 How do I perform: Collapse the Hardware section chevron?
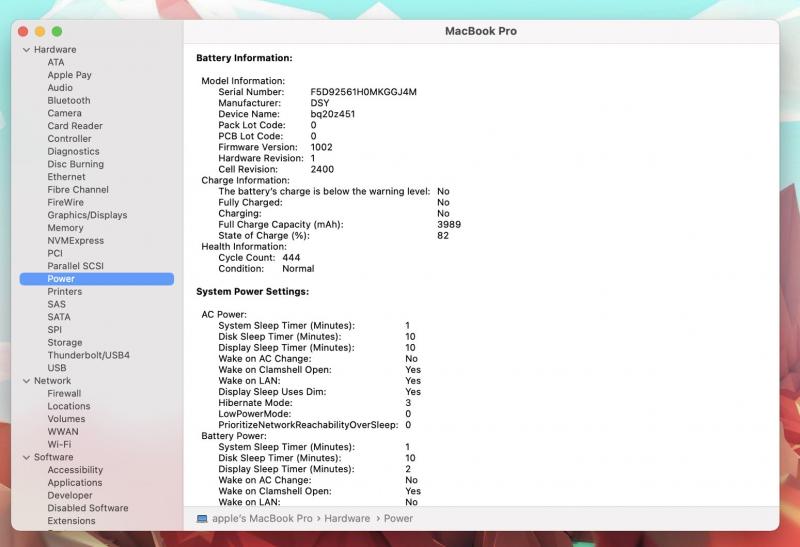[27, 50]
